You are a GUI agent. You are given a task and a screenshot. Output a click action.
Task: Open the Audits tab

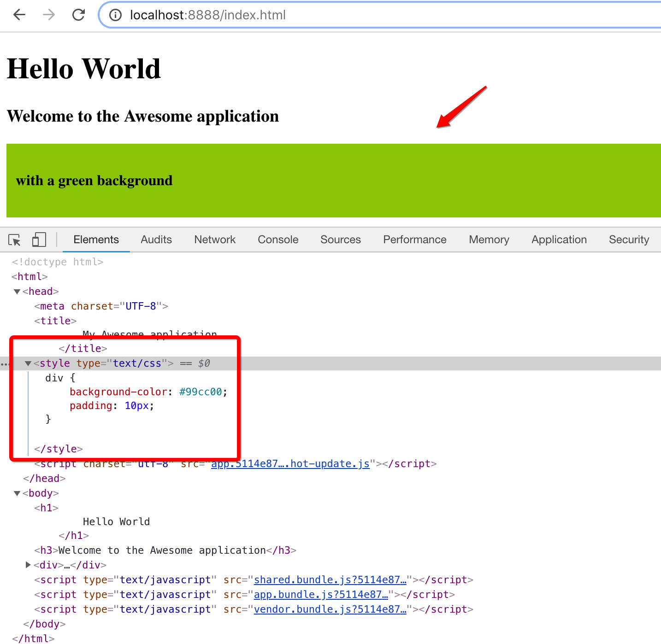click(x=156, y=240)
